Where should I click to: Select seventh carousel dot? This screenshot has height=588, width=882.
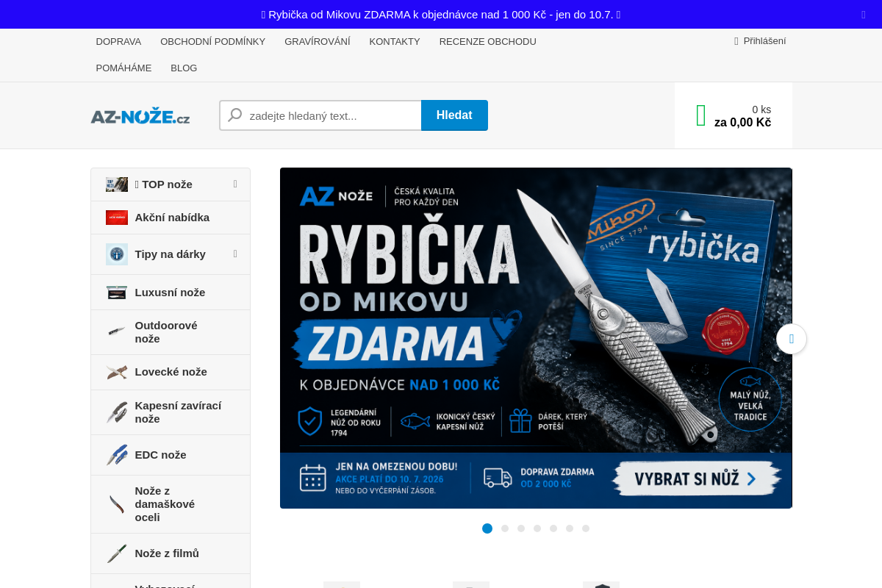pyautogui.click(x=586, y=528)
